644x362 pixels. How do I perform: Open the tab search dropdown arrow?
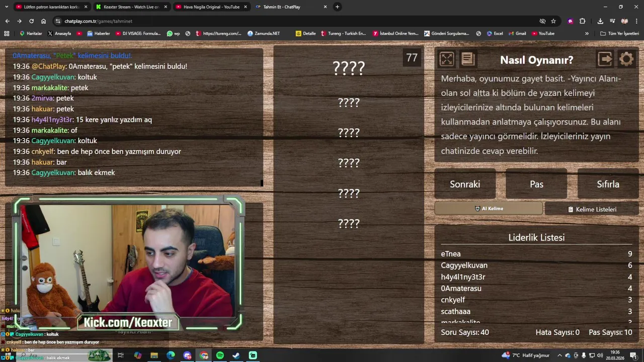tap(7, 7)
